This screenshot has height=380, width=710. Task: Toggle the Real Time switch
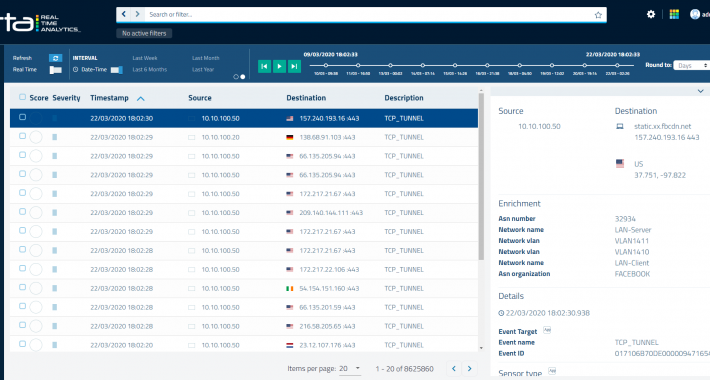pyautogui.click(x=55, y=70)
